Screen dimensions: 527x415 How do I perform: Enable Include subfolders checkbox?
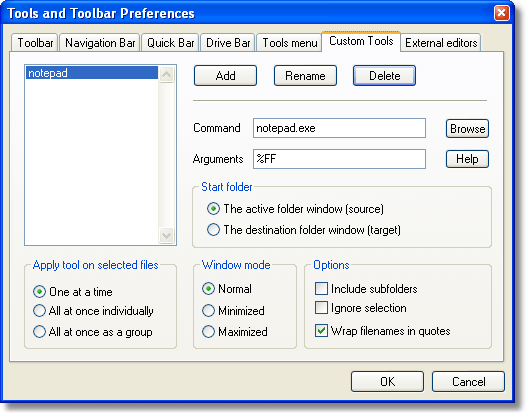321,289
